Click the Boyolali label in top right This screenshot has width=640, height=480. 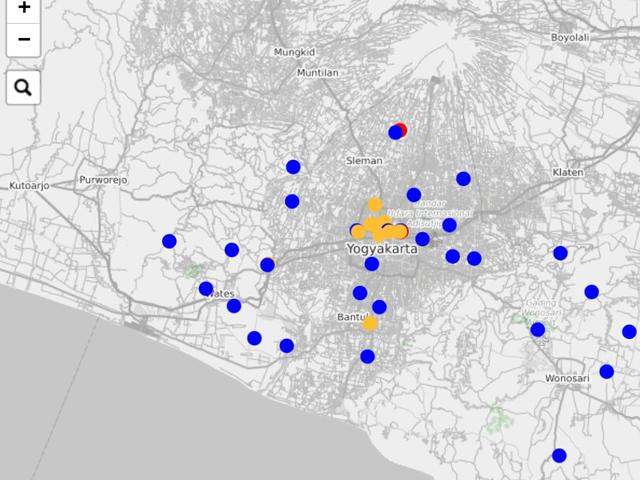(x=570, y=37)
